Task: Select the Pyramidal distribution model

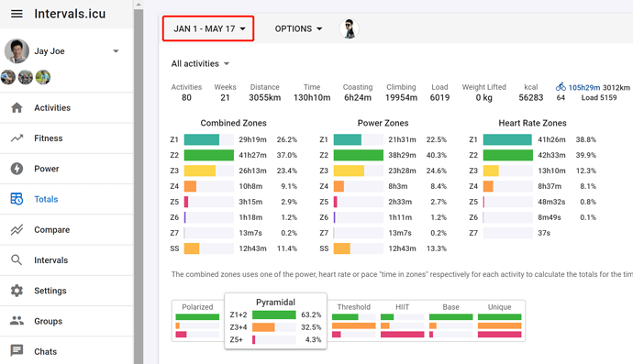Action: (x=275, y=321)
